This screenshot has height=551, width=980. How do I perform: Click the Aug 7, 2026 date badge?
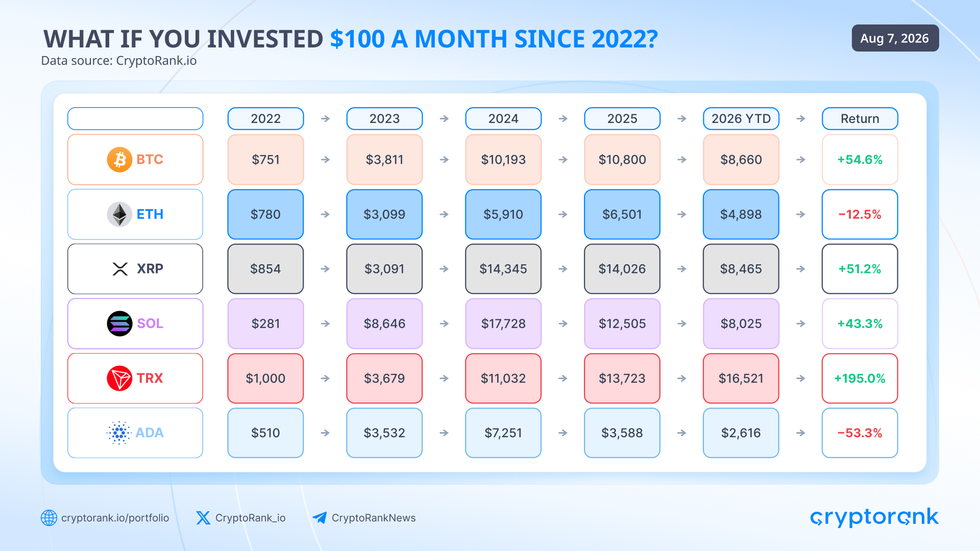pyautogui.click(x=895, y=38)
